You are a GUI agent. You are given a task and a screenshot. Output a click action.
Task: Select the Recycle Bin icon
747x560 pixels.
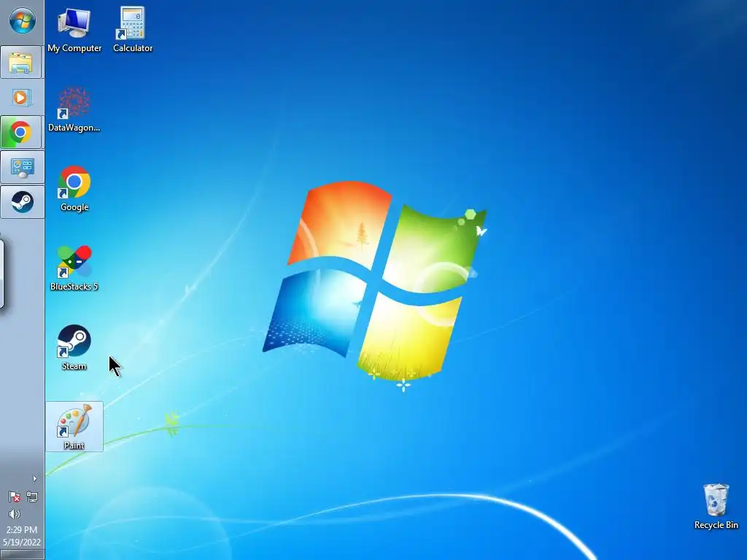point(716,507)
